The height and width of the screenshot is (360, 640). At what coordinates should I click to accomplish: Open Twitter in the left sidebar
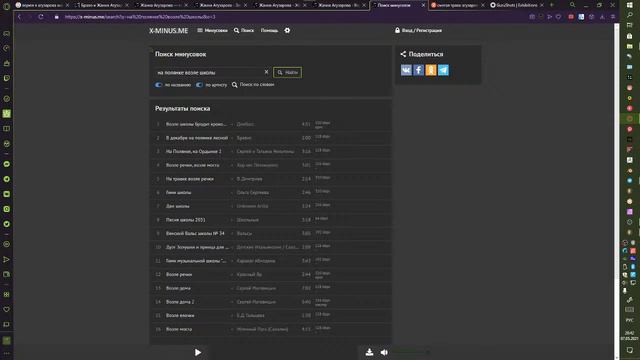7,224
